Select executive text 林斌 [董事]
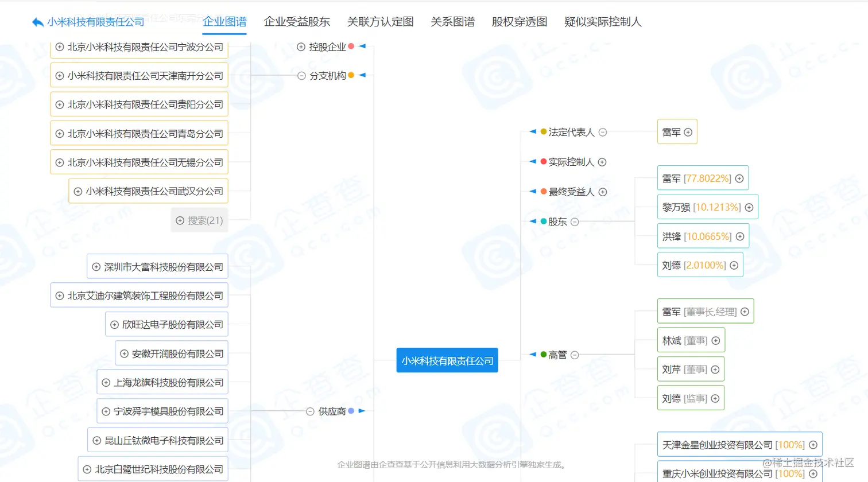This screenshot has width=868, height=482. click(x=685, y=341)
